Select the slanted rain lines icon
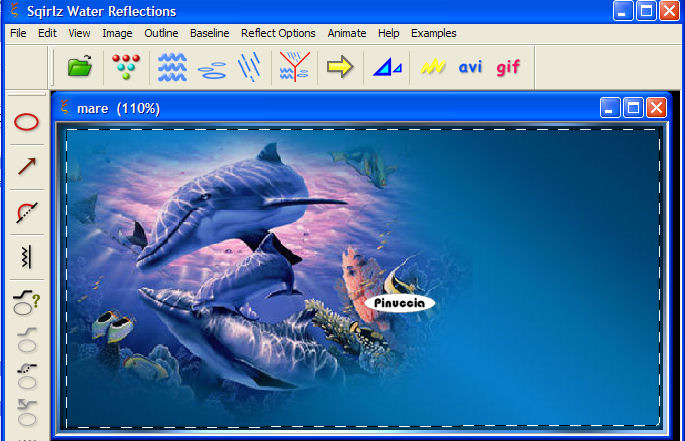Image resolution: width=685 pixels, height=441 pixels. pyautogui.click(x=250, y=67)
